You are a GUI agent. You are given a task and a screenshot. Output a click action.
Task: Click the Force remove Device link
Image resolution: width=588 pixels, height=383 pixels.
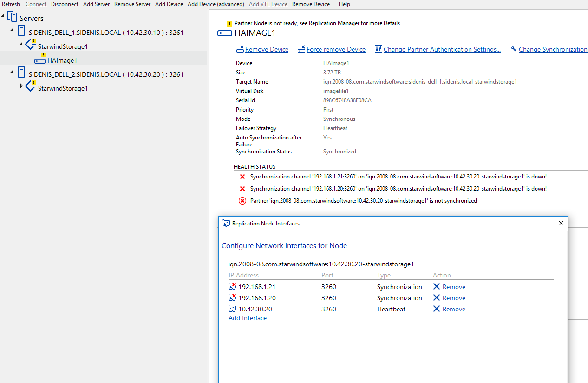pos(336,49)
